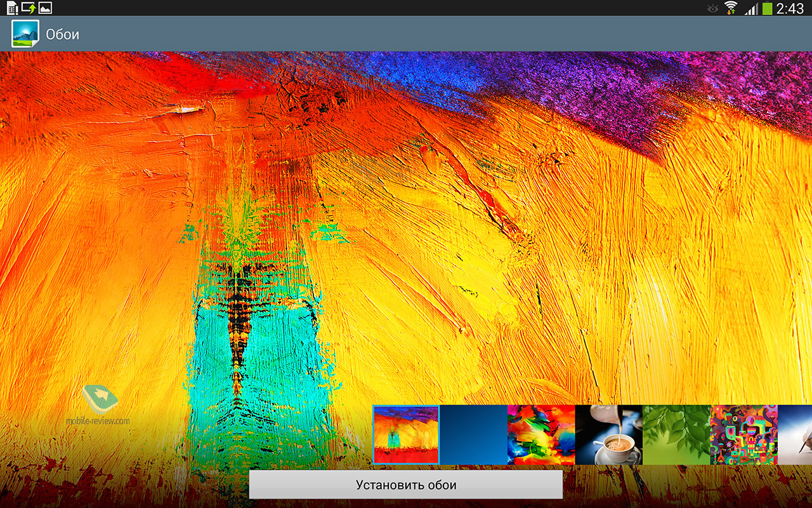Open the sync notification icon in status bar

coord(29,8)
